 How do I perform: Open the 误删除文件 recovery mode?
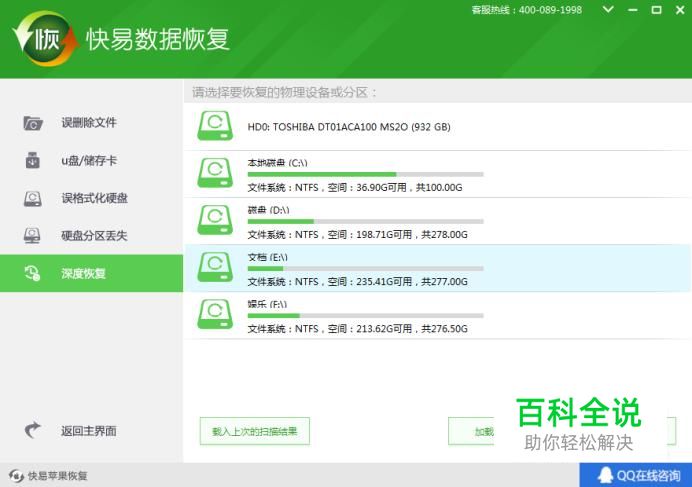point(91,123)
